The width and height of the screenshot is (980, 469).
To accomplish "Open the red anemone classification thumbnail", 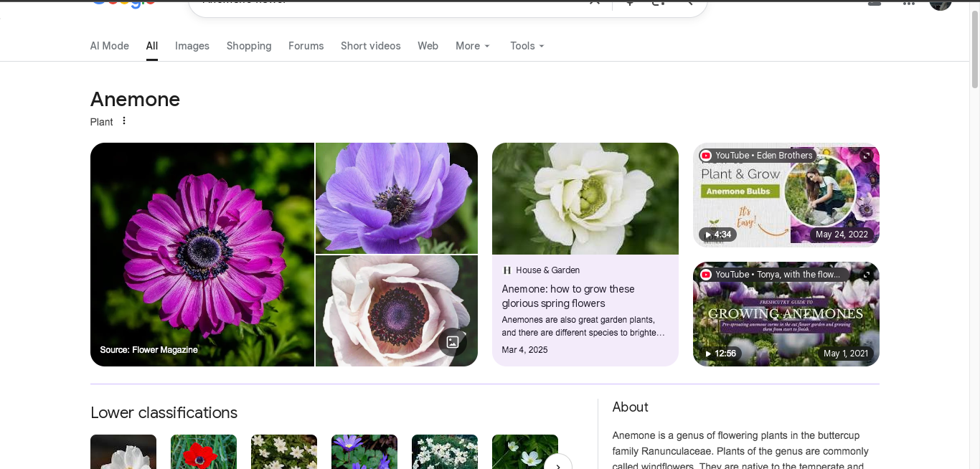I will 204,452.
